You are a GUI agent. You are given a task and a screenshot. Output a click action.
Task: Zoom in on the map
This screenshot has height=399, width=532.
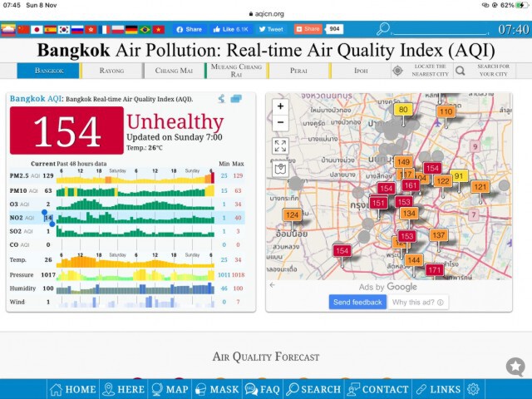pyautogui.click(x=280, y=106)
